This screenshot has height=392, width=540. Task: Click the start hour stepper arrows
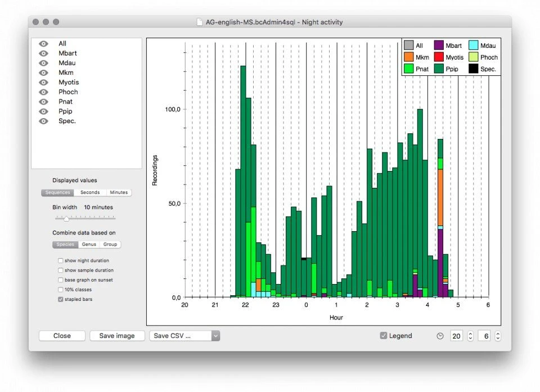[x=470, y=336]
